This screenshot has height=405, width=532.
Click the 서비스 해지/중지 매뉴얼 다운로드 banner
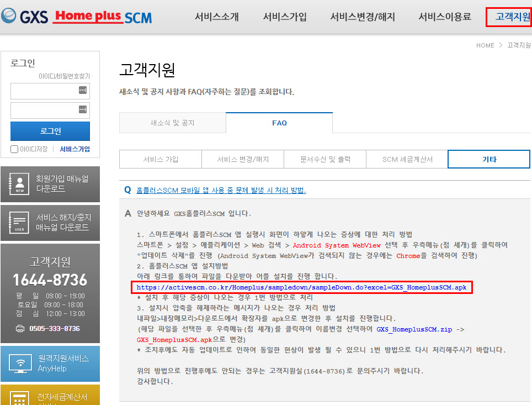coord(50,223)
